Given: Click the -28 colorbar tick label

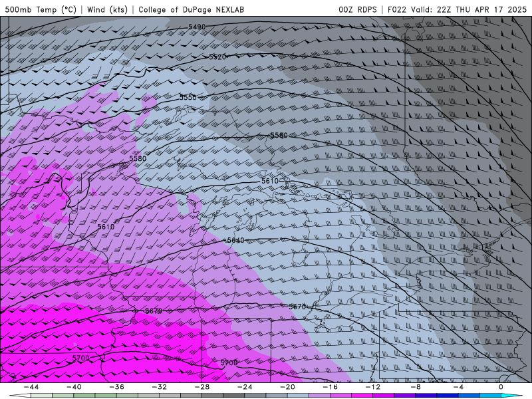Looking at the screenshot, I should [202, 387].
